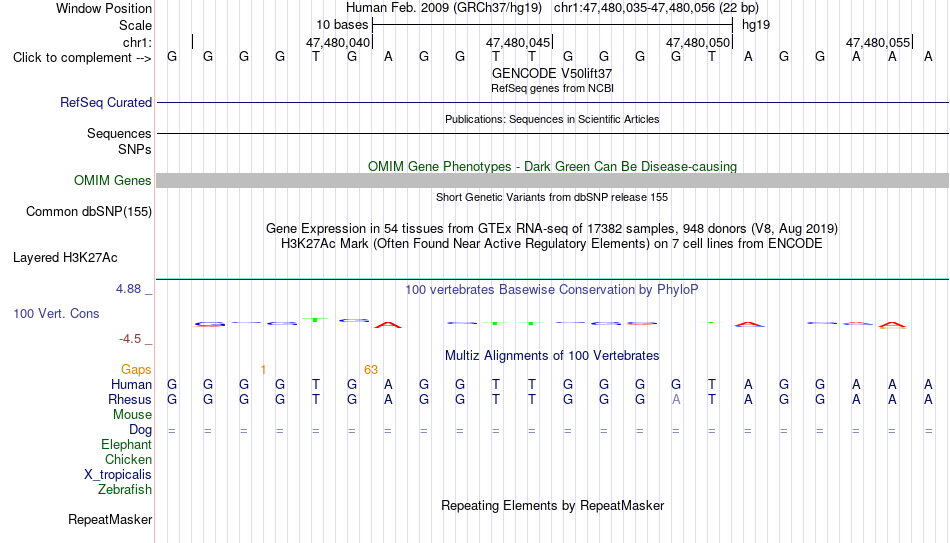Click the Chicken species row label
Screen dimensions: 950x543
128,459
